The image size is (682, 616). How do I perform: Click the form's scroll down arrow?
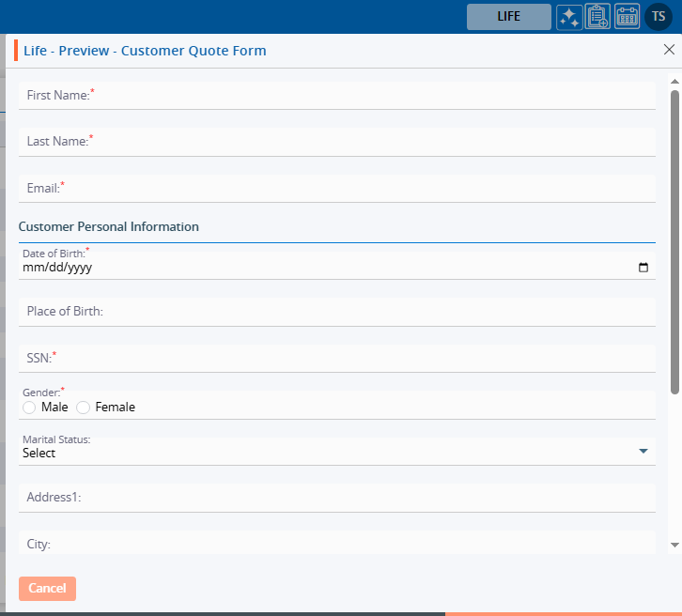(x=674, y=545)
